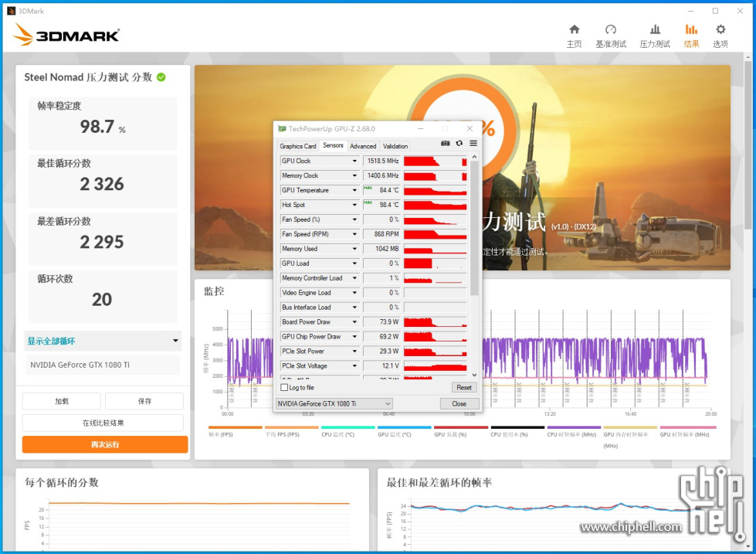Screen dimensions: 756x554
Task: Click the 帧率 (FPS) orange legend swatch
Action: point(236,427)
